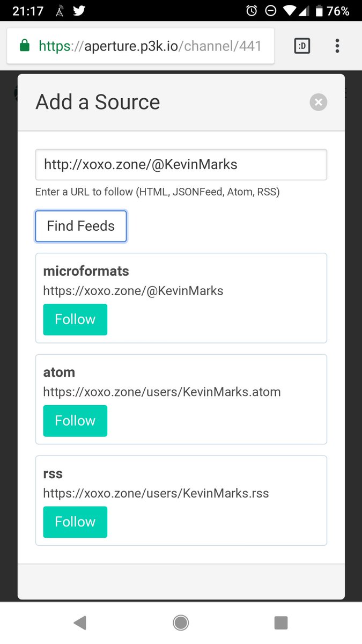The image size is (362, 644).
Task: Tap the Android home circle button
Action: click(x=181, y=623)
